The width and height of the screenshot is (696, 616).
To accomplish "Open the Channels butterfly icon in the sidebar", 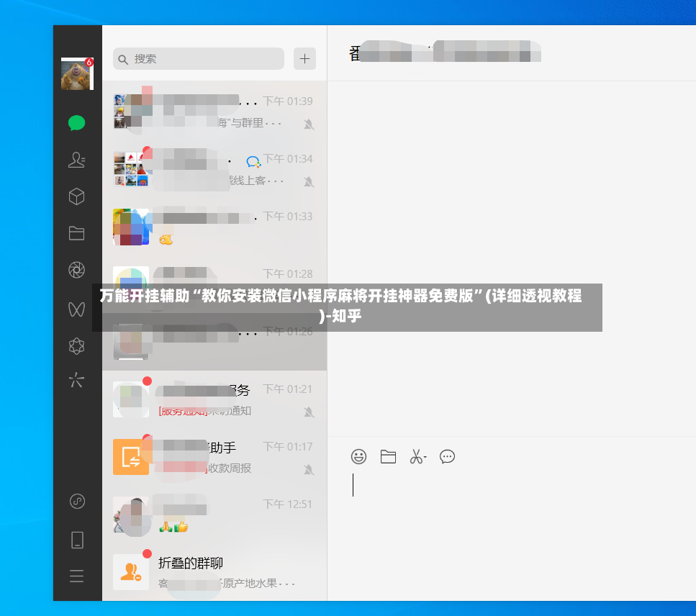I will coord(77,309).
